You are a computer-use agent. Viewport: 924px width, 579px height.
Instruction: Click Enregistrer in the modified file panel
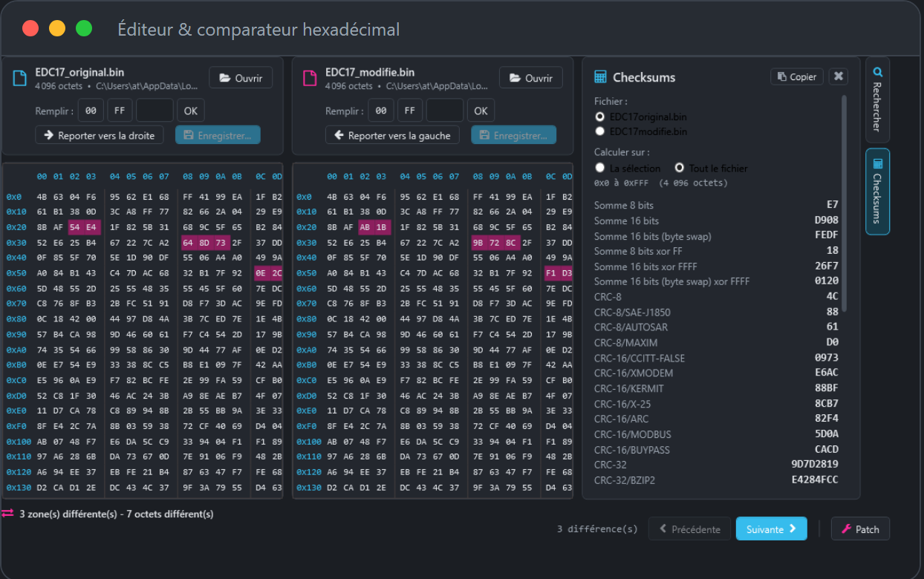(x=513, y=135)
